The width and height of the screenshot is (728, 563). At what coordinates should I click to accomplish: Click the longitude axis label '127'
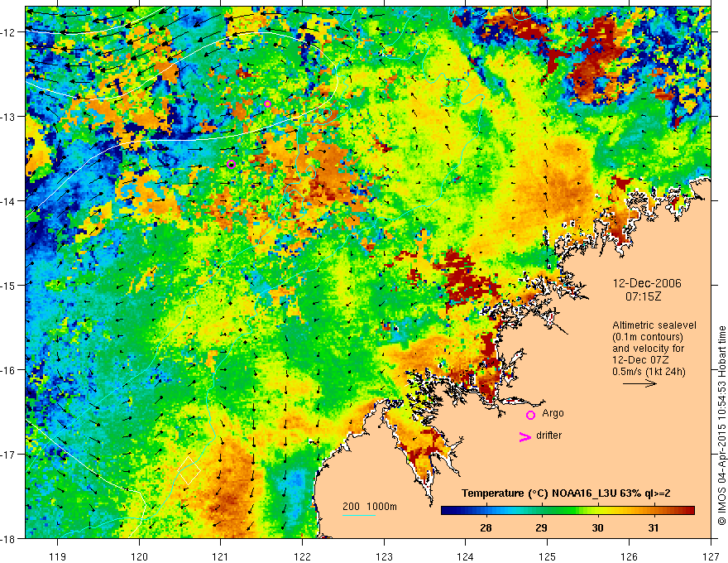[x=711, y=557]
